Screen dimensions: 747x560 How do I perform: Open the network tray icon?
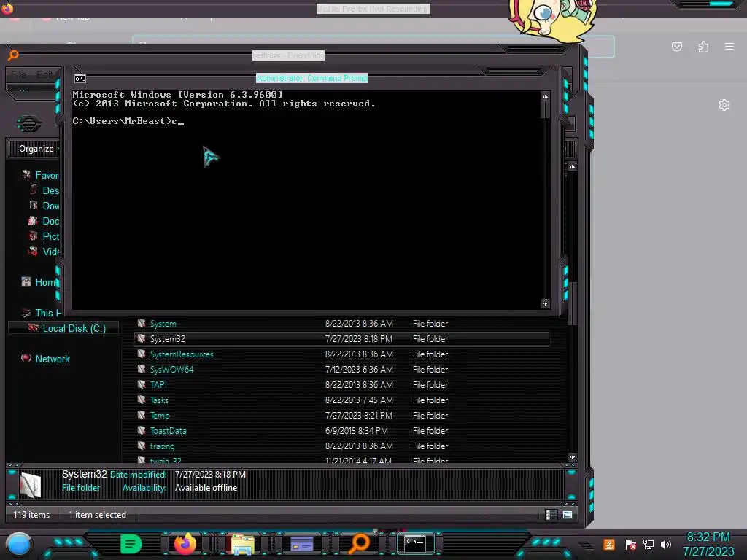tap(649, 544)
